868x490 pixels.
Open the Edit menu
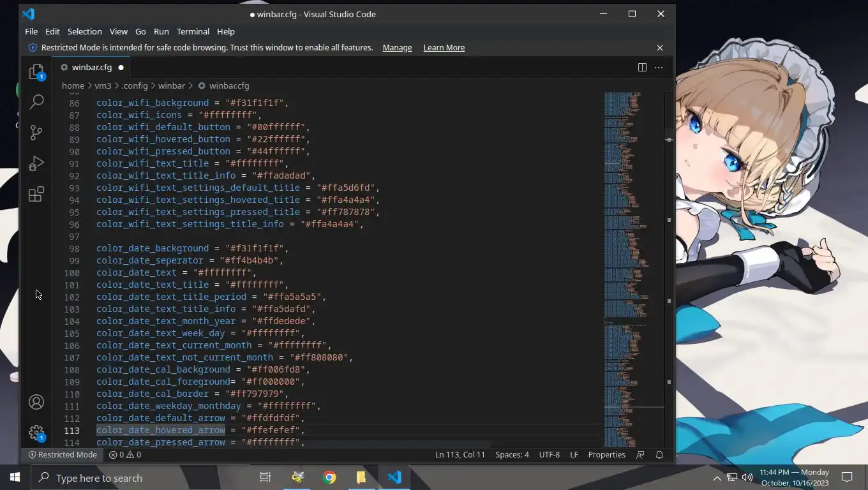[52, 31]
